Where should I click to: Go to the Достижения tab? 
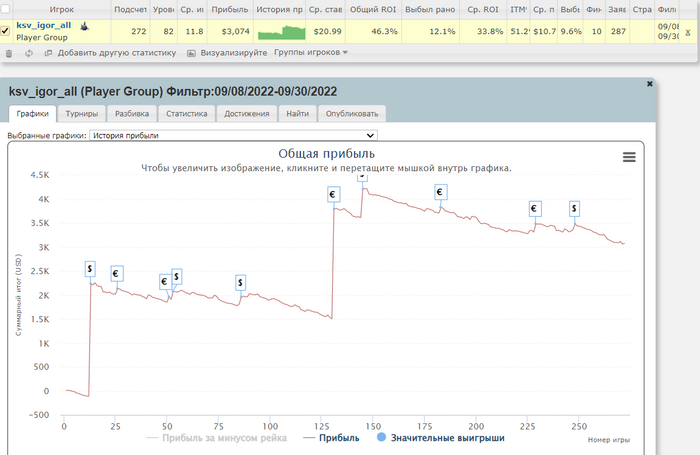pos(246,114)
